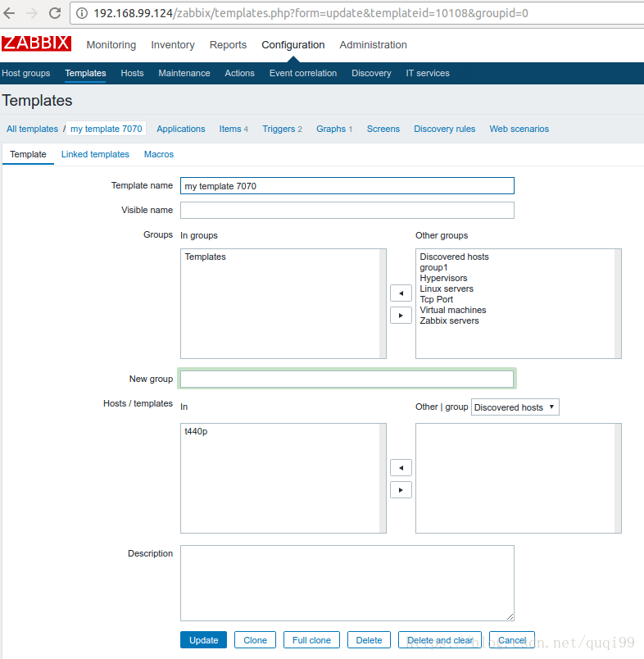Select host t440p in the In list
The width and height of the screenshot is (644, 659).
196,431
